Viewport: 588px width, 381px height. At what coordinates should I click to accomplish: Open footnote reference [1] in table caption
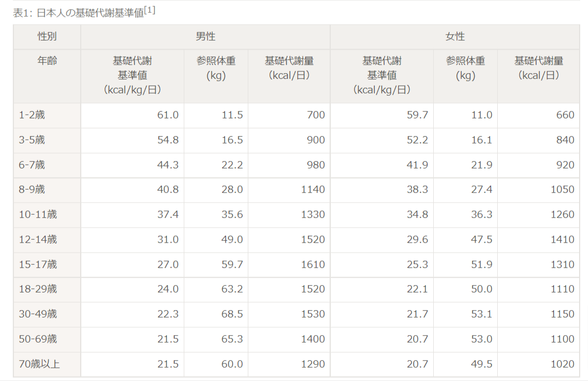click(x=149, y=10)
